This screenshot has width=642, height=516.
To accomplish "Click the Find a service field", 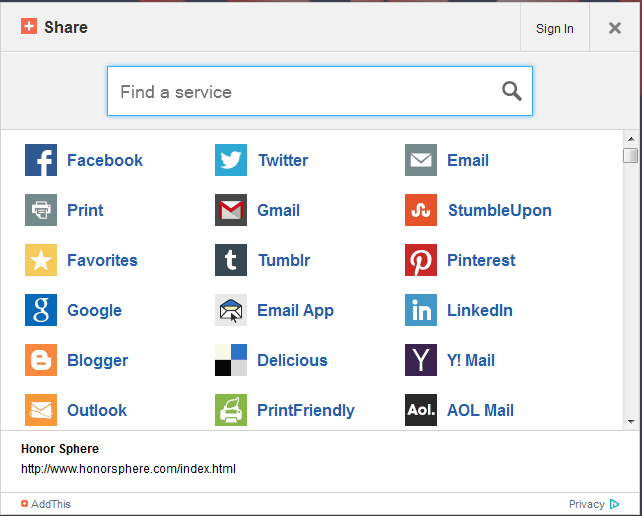I will click(x=320, y=91).
